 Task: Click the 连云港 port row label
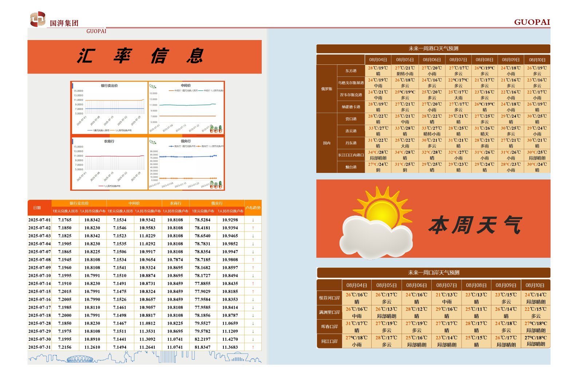tap(351, 131)
